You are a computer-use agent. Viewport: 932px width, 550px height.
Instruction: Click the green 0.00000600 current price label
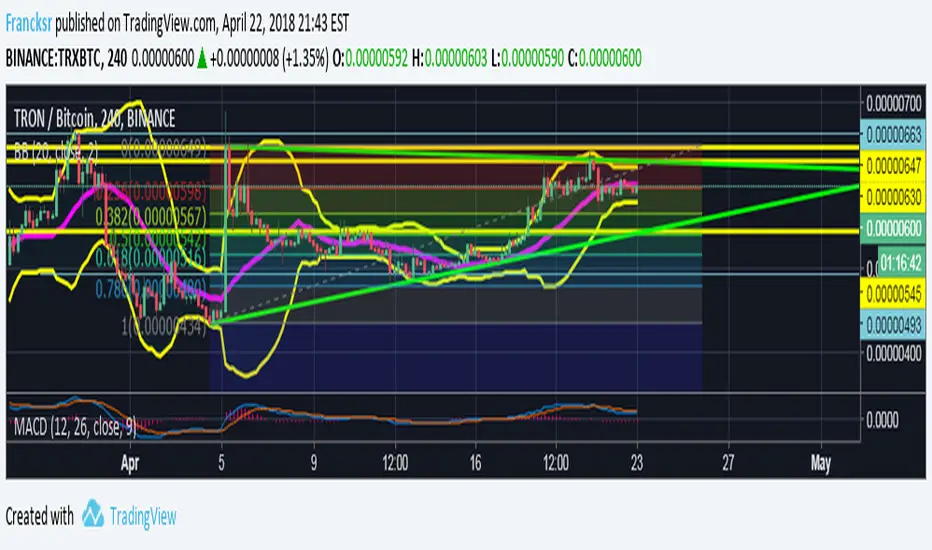pos(893,229)
